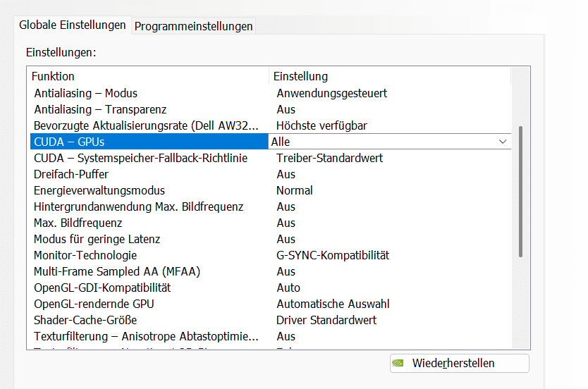Viewport: 588px width, 389px height.
Task: Click the Driver Standardwert setting value
Action: (326, 320)
